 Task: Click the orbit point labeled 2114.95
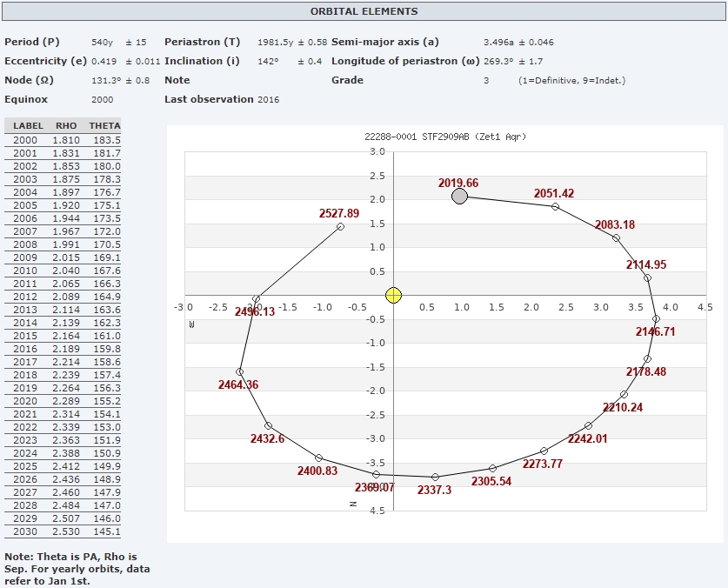click(x=647, y=277)
